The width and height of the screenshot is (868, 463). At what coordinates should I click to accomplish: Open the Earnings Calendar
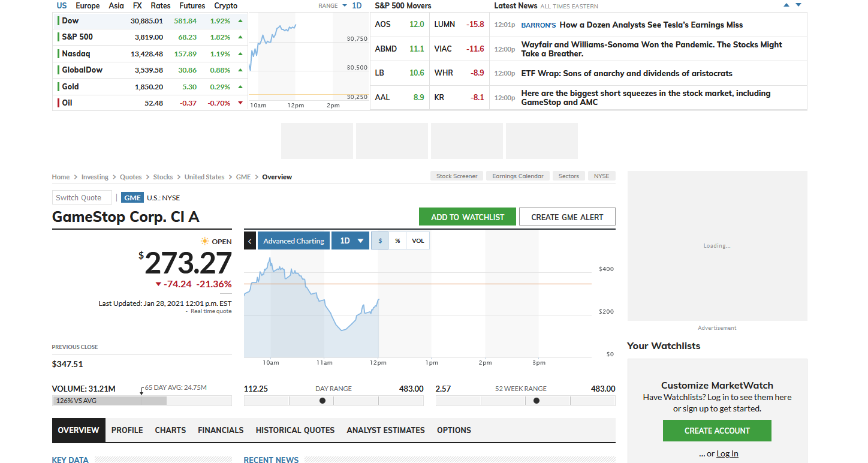coord(518,176)
